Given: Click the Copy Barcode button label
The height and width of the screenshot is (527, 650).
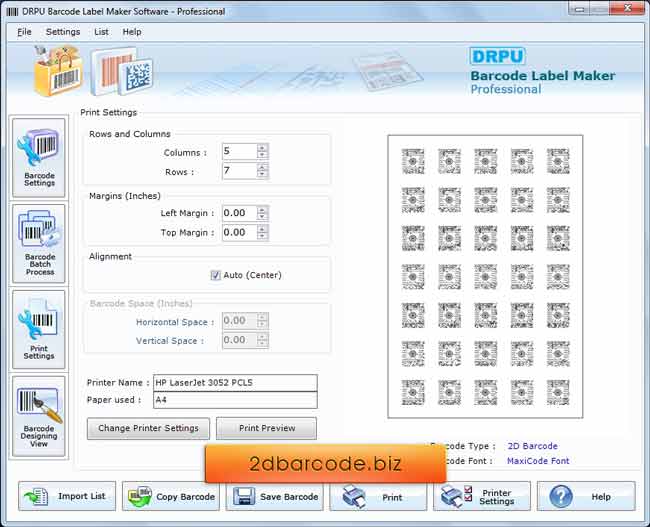Looking at the screenshot, I should click(x=185, y=497).
